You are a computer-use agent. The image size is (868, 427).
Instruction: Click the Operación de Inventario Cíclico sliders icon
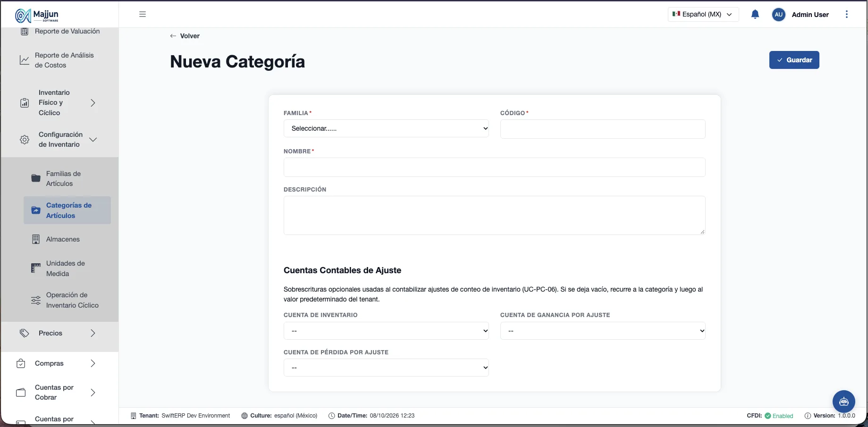(x=36, y=300)
